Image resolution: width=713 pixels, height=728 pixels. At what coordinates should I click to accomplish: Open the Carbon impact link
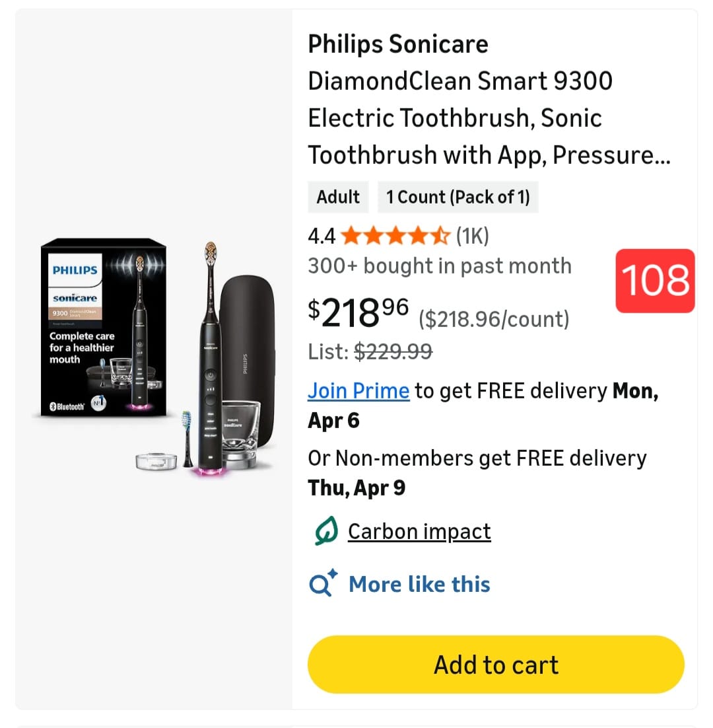point(419,531)
